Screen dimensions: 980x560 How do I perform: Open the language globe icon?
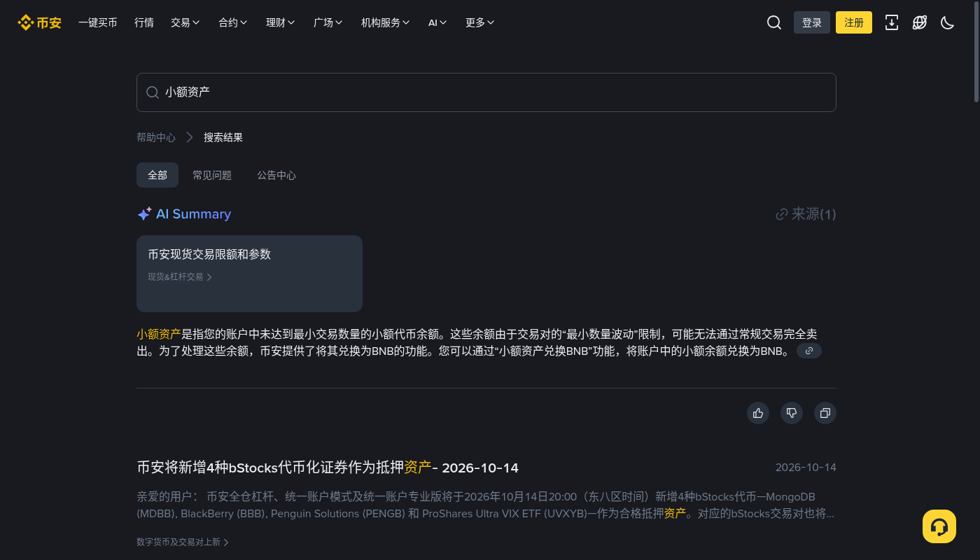(920, 22)
